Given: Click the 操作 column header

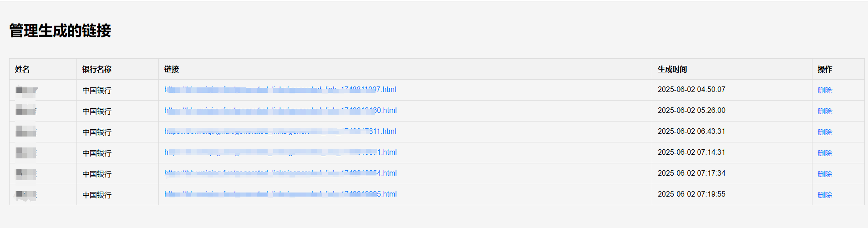Looking at the screenshot, I should [825, 69].
